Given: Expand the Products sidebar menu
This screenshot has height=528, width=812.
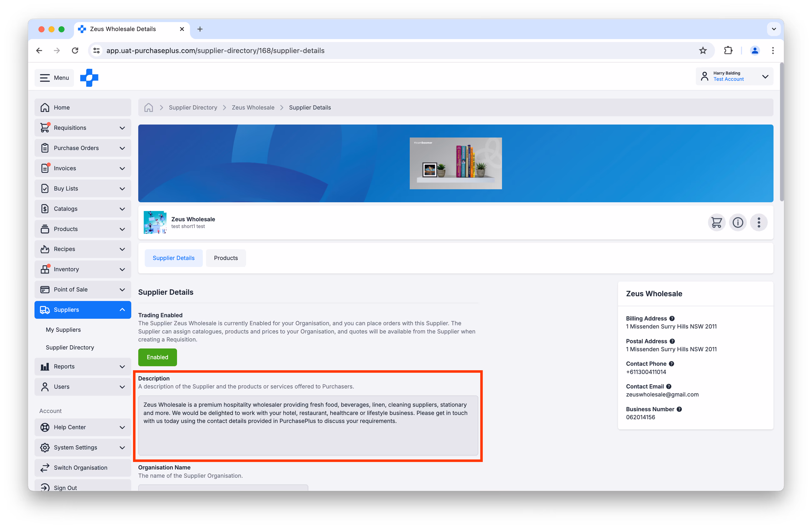Looking at the screenshot, I should tap(83, 229).
